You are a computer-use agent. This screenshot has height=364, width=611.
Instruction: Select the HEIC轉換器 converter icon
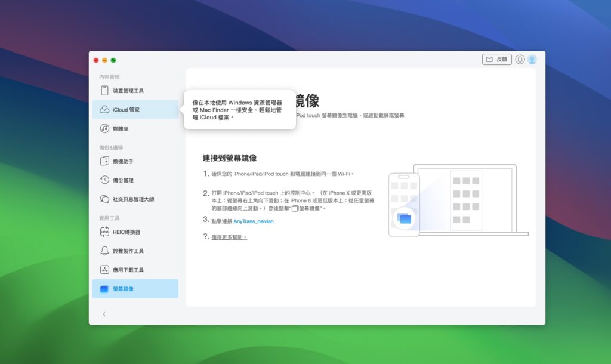[105, 232]
